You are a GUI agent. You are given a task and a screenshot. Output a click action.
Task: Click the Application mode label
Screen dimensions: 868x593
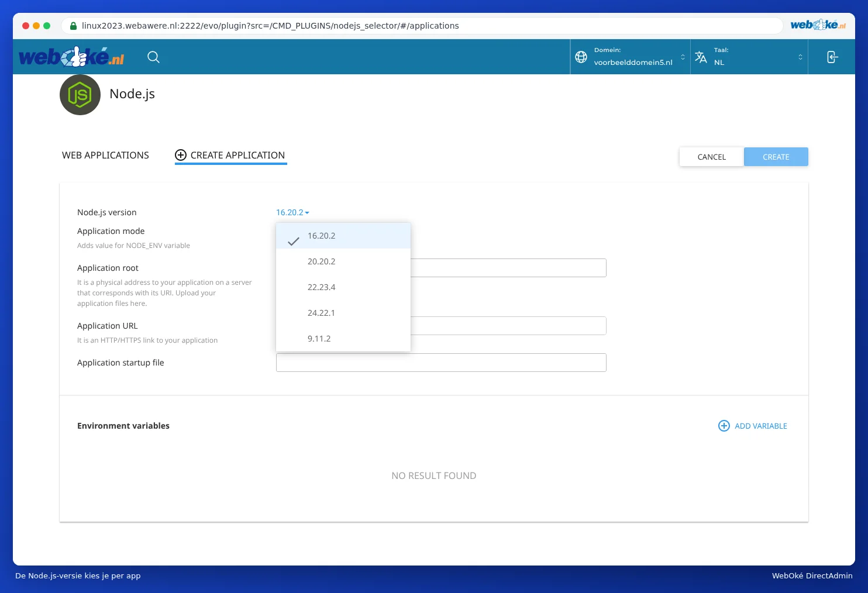point(111,231)
